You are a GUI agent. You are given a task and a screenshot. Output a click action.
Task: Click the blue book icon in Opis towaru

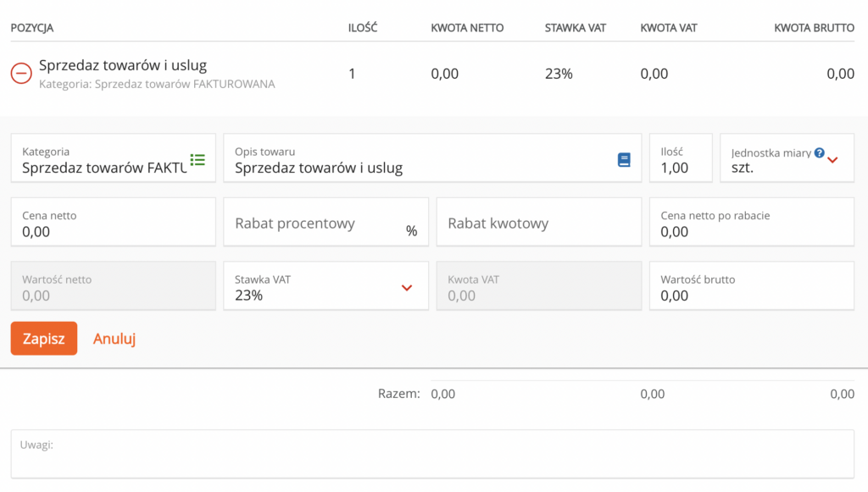point(624,159)
